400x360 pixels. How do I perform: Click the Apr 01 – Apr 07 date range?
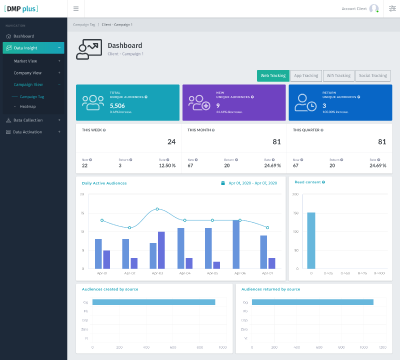pyautogui.click(x=253, y=183)
